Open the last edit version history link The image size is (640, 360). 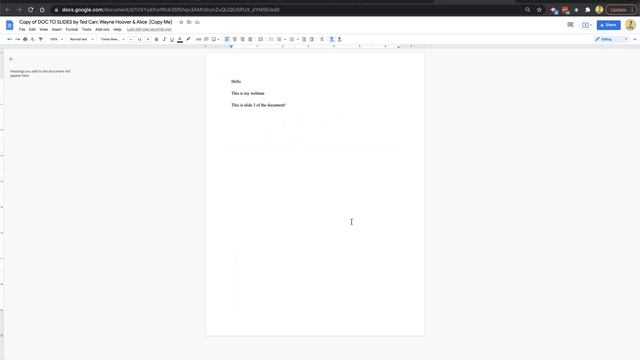tap(149, 29)
